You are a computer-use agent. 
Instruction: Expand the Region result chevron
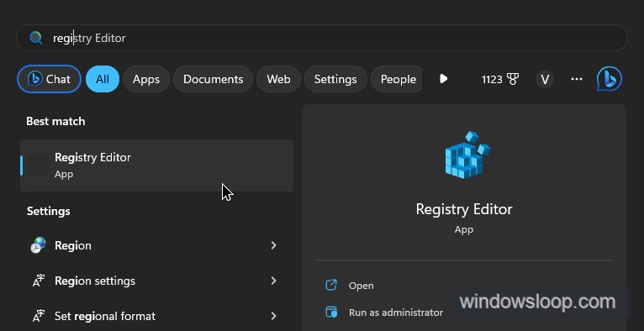tap(273, 245)
